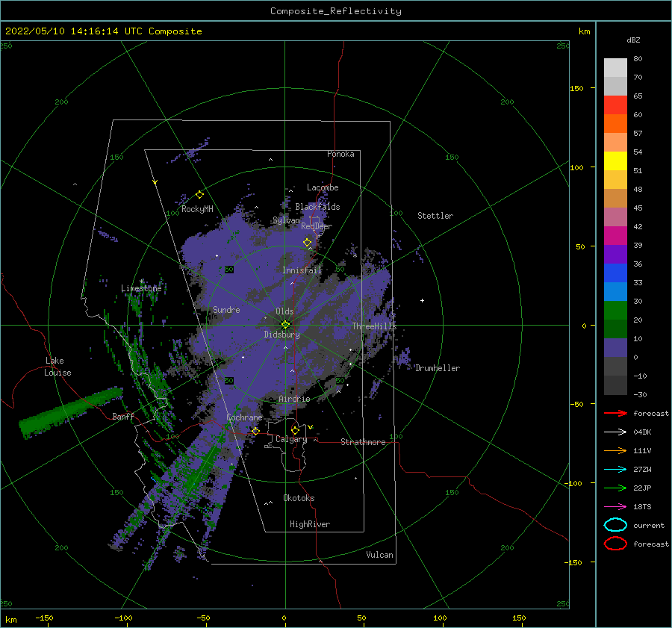This screenshot has width=672, height=628.
Task: Click the Composite_Reflectivity title text
Action: [335, 11]
